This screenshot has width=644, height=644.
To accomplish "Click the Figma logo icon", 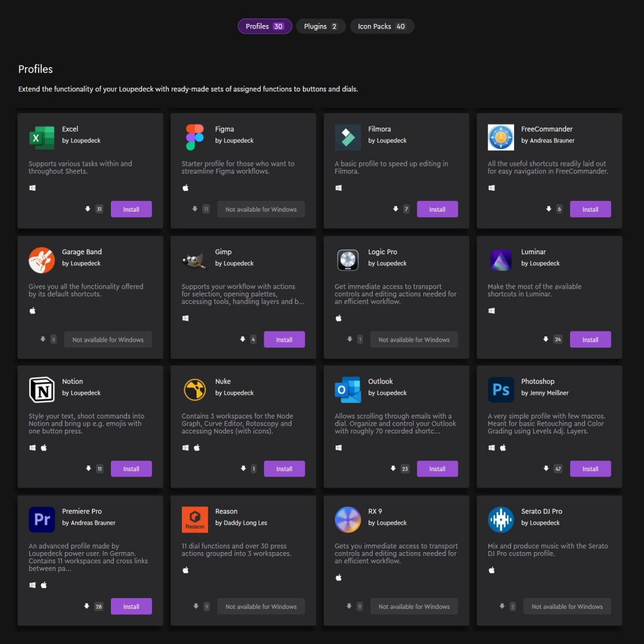I will 194,138.
